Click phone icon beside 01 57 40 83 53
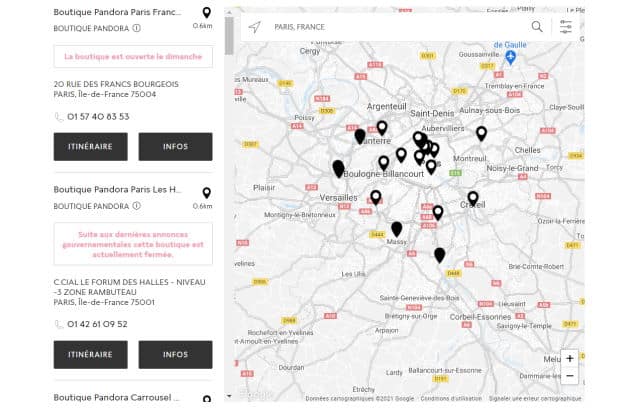Viewport: 640px width, 411px height. (59, 117)
